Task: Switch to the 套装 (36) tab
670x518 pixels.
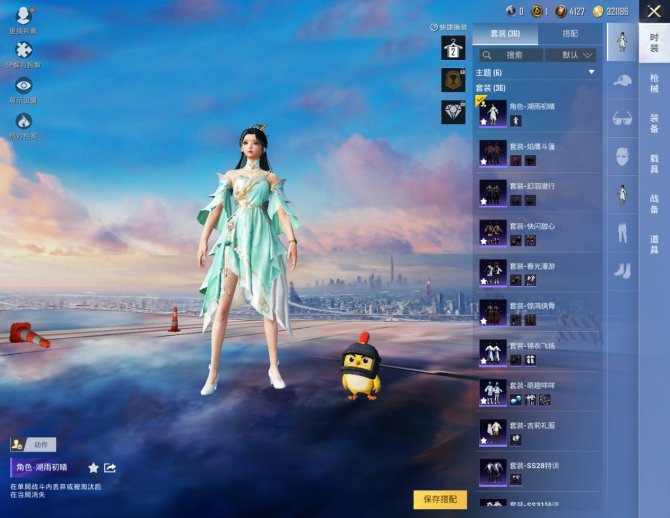Action: point(505,34)
